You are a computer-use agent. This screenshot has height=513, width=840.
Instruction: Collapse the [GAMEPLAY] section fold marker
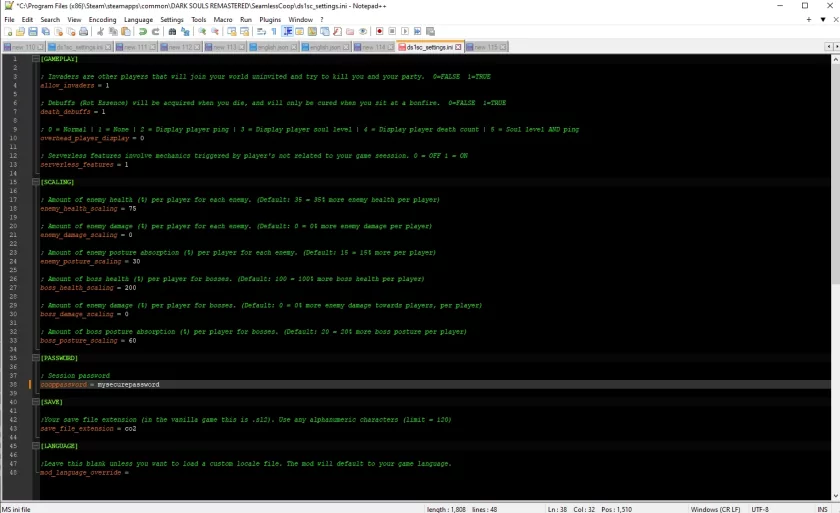[35, 59]
